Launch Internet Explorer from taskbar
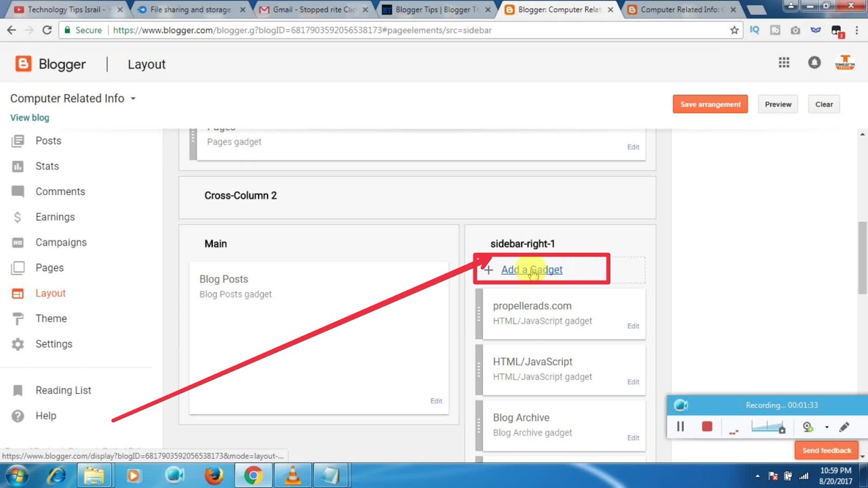Screen dimensions: 868x488 tap(56, 476)
